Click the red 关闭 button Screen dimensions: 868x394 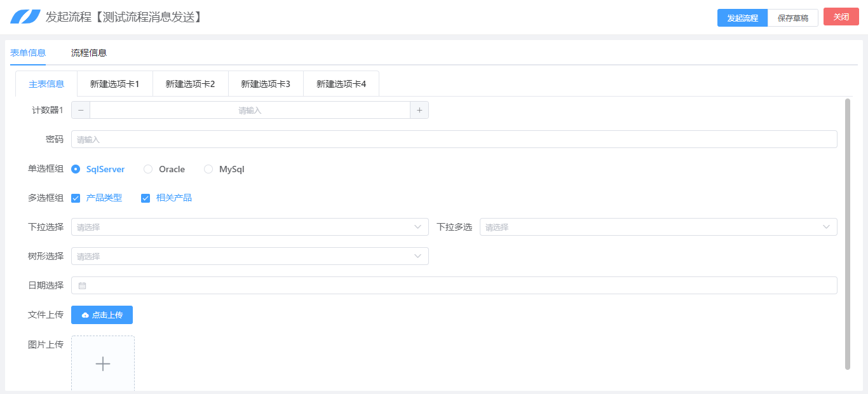[841, 17]
